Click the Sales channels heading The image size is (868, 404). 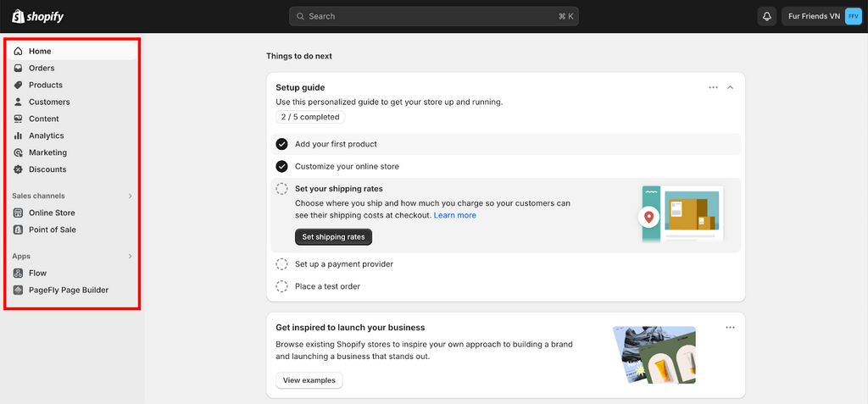38,196
